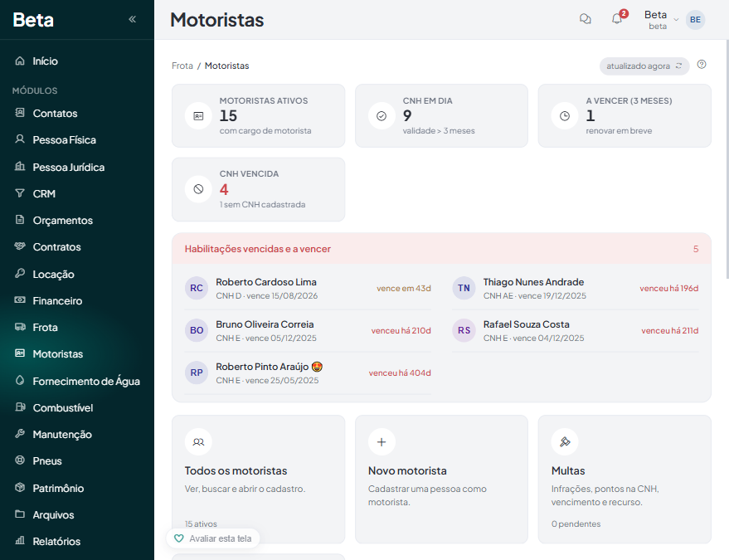
Task: Open Início home icon in sidebar
Action: [20, 61]
